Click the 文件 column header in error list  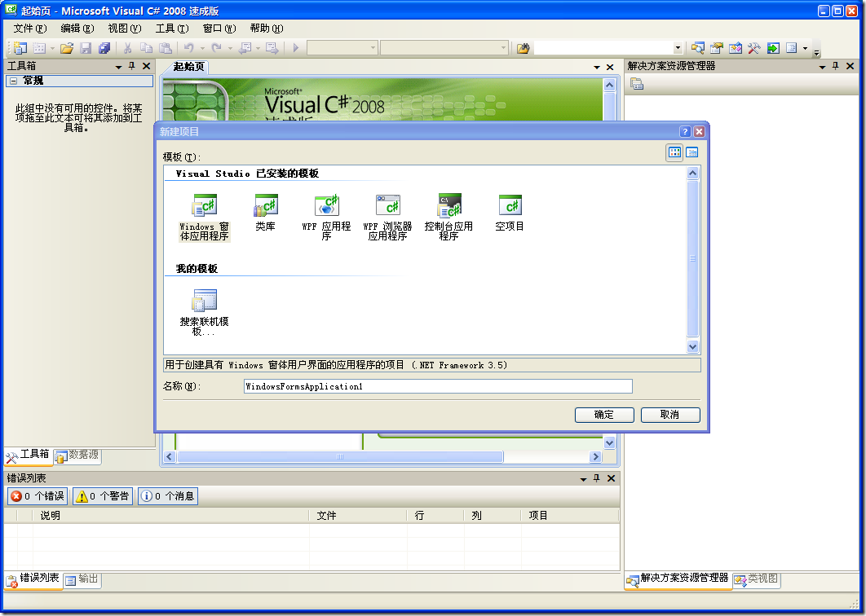pyautogui.click(x=358, y=516)
